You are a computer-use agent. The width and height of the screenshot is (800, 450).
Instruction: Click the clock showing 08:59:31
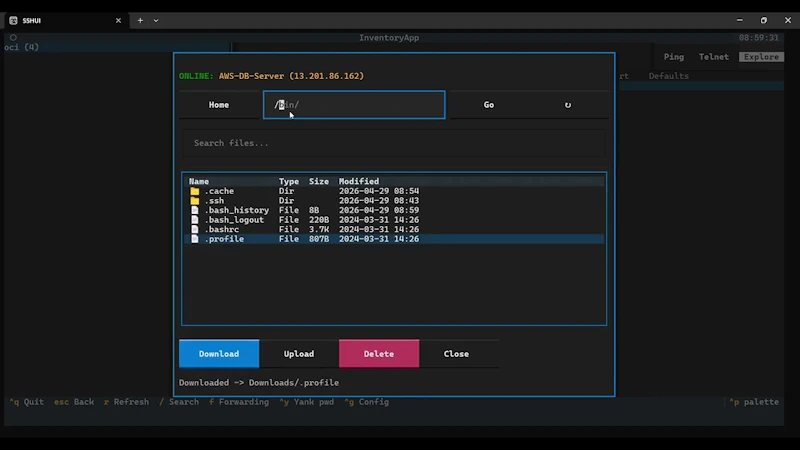(759, 38)
